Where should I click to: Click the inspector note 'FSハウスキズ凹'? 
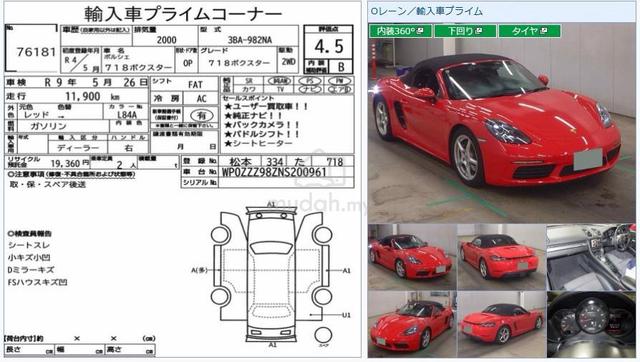click(37, 282)
